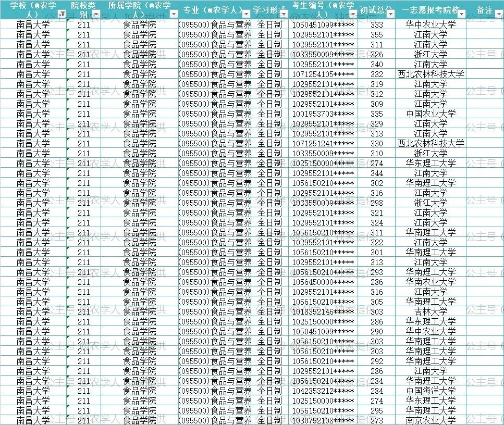Select the score cell 329
The height and width of the screenshot is (425, 504).
[x=376, y=124]
